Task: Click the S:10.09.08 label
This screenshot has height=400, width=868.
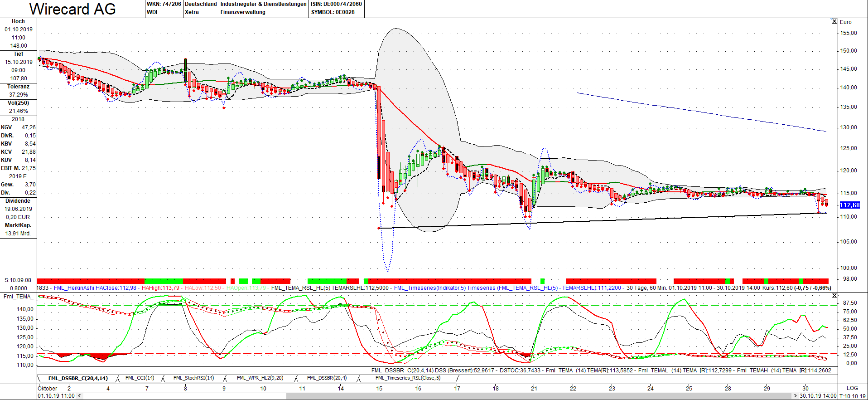Action: pos(18,280)
